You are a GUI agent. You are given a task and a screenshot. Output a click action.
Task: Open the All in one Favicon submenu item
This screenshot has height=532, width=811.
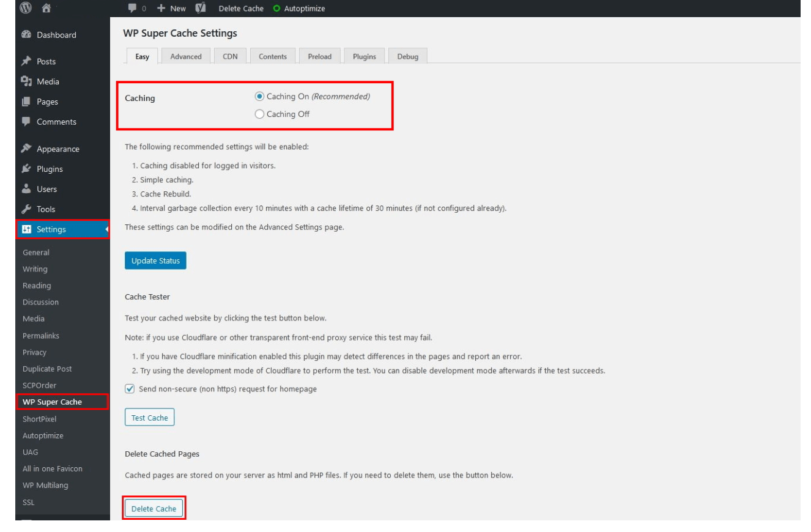(x=53, y=468)
